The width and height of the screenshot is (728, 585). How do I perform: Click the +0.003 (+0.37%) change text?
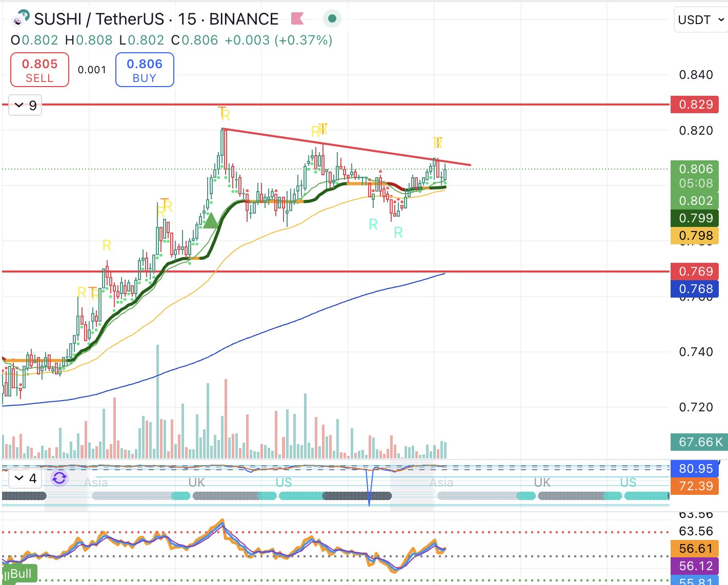278,40
